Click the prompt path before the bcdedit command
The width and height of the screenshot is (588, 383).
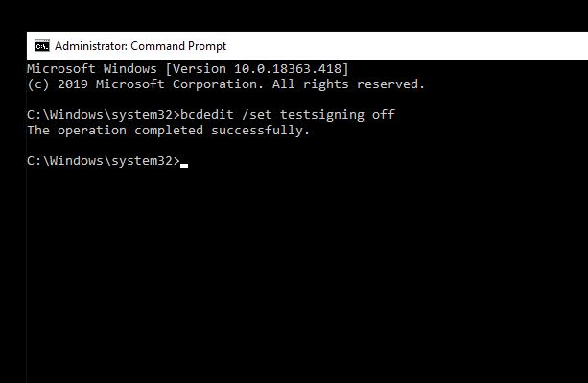pyautogui.click(x=104, y=115)
